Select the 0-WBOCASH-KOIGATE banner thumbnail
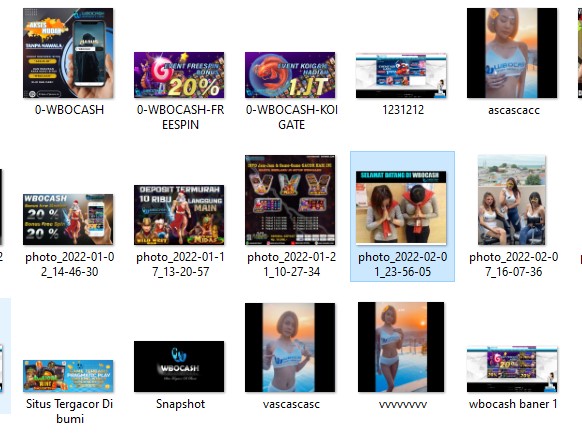The image size is (582, 441). (x=290, y=75)
